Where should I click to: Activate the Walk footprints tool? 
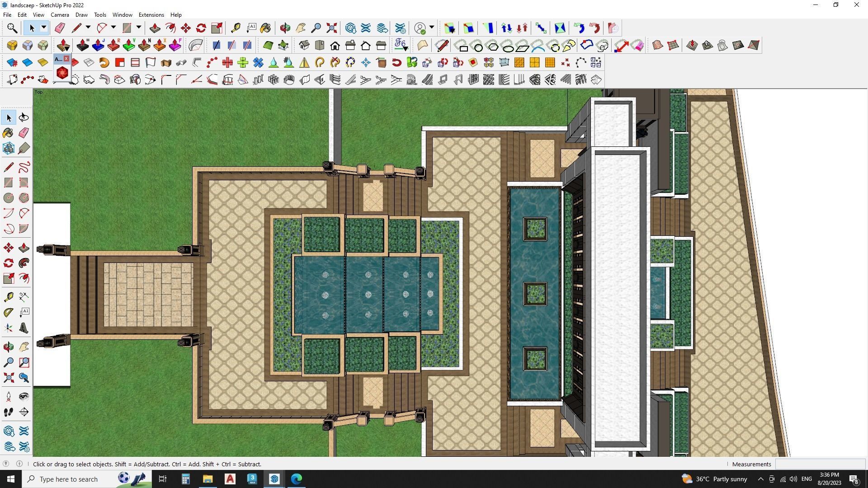click(8, 412)
